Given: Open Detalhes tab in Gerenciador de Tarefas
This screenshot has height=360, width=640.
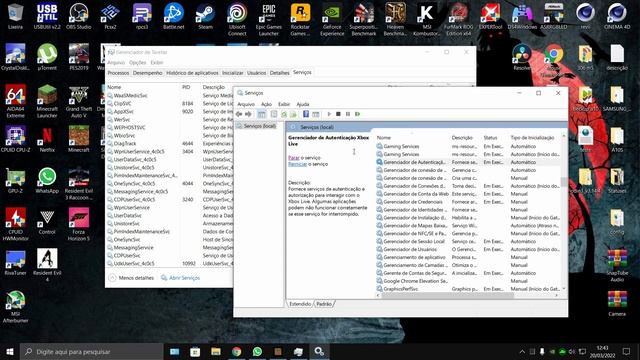Looking at the screenshot, I should pos(280,73).
